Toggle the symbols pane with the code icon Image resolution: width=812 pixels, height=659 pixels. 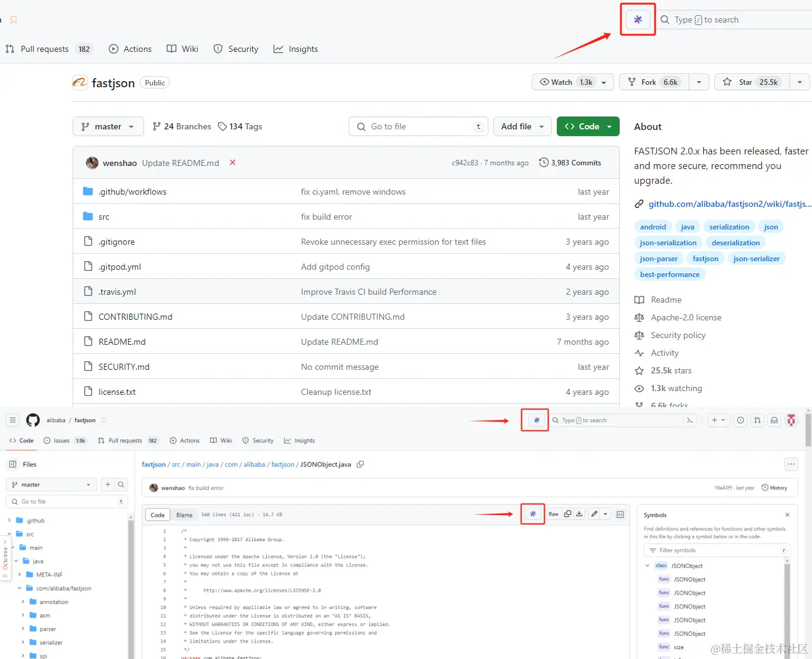pos(620,514)
